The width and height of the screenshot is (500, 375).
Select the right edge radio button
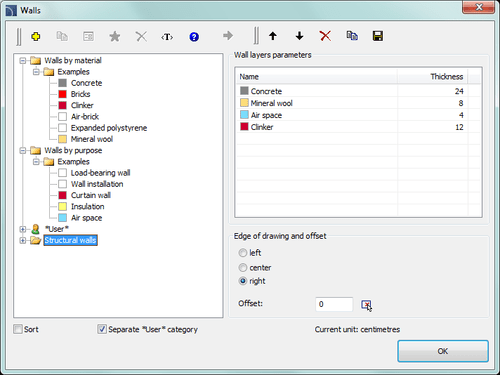tap(243, 281)
